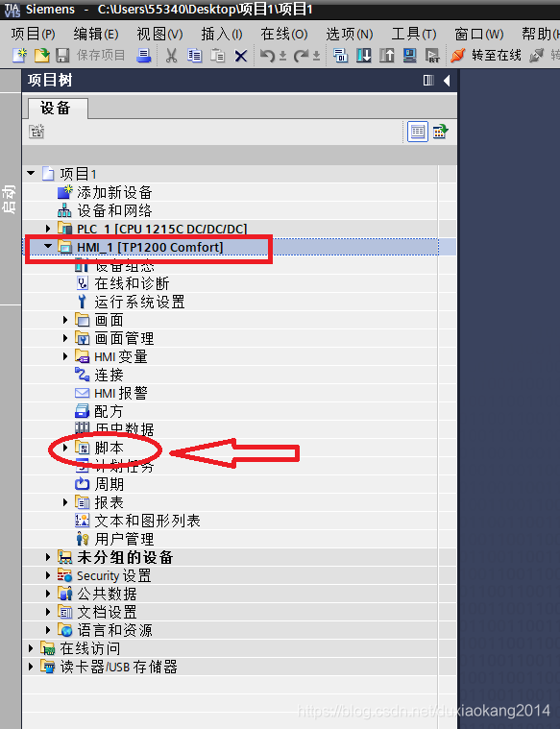560x729 pixels.
Task: Click 转至在线 go online button
Action: [x=486, y=56]
